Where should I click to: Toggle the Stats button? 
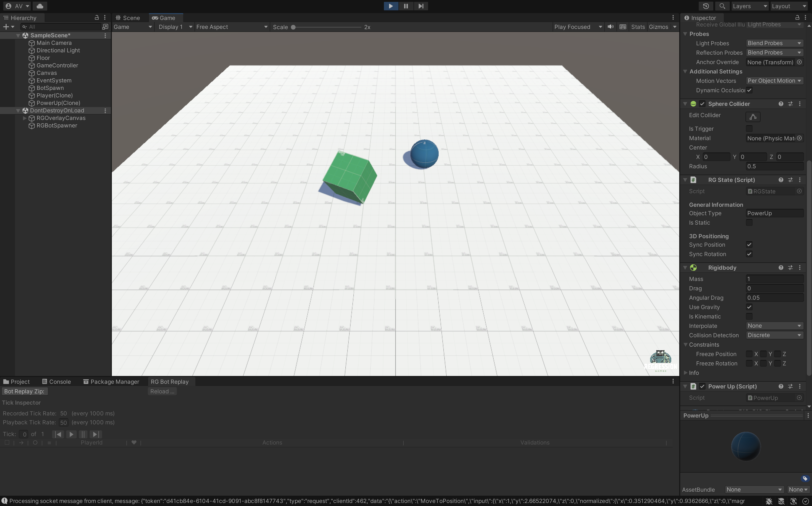pyautogui.click(x=637, y=27)
